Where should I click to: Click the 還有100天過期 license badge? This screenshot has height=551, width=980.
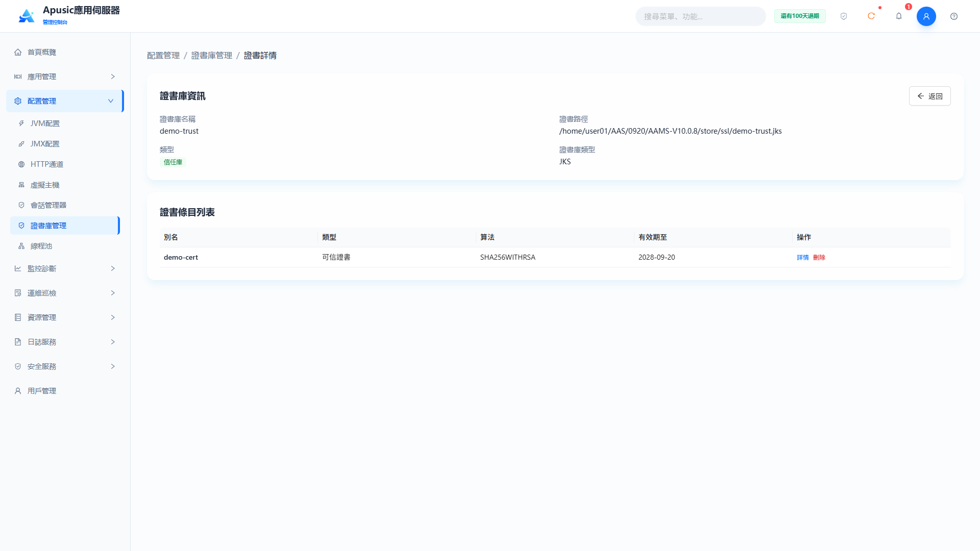point(799,16)
